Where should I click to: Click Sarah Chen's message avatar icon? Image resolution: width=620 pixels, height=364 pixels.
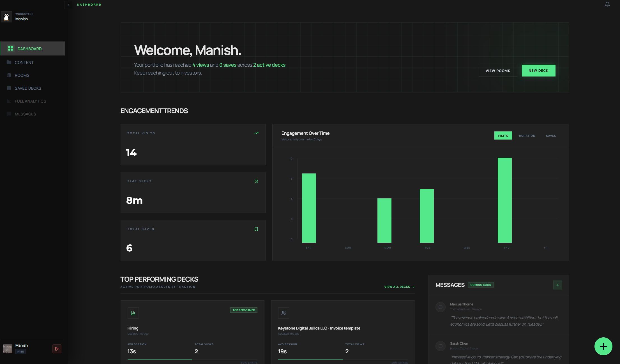tap(441, 346)
